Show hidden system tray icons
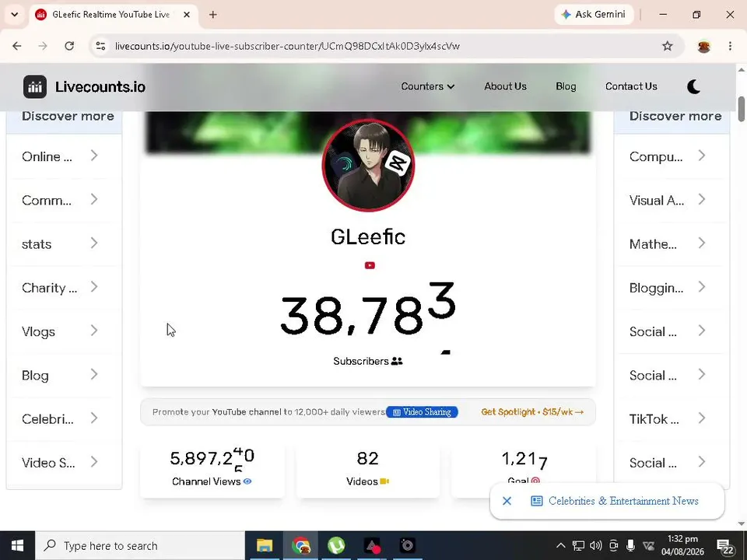This screenshot has width=747, height=560. [x=561, y=546]
